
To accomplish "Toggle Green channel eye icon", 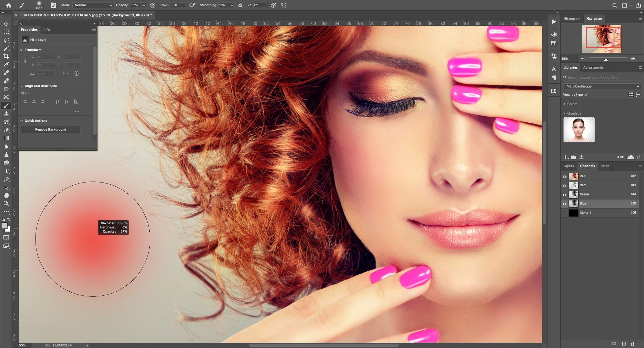I will tap(564, 194).
